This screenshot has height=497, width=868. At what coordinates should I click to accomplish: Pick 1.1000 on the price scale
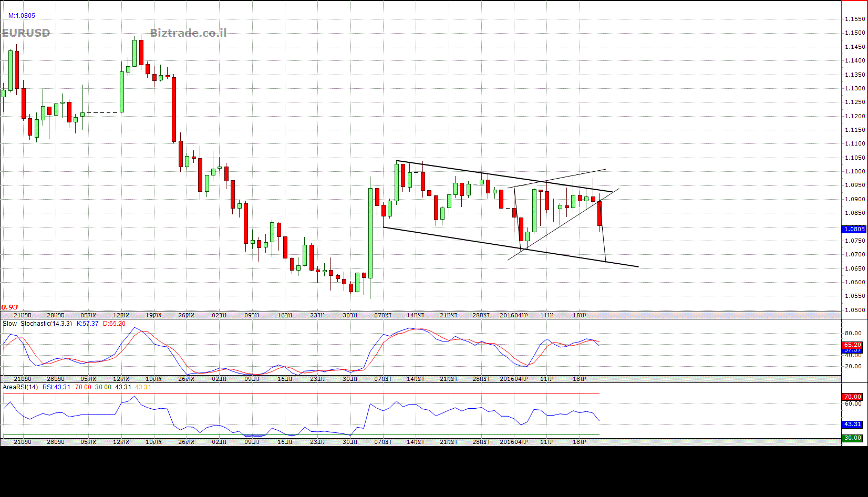click(x=855, y=171)
